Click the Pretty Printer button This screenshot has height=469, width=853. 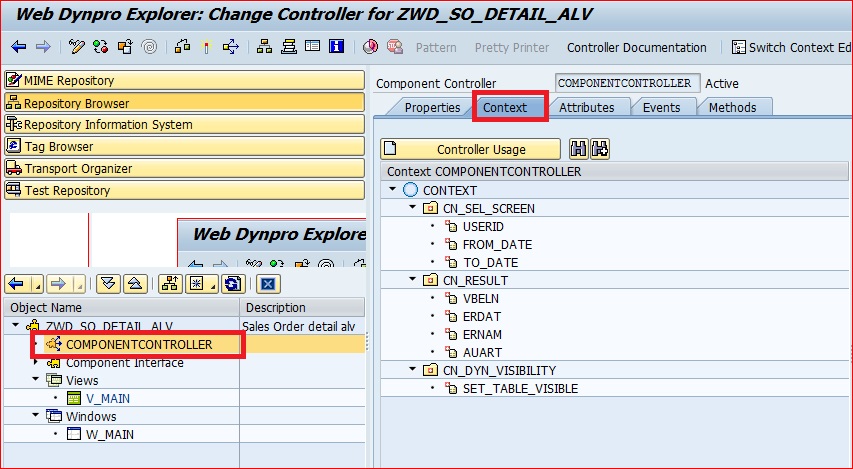(x=512, y=47)
